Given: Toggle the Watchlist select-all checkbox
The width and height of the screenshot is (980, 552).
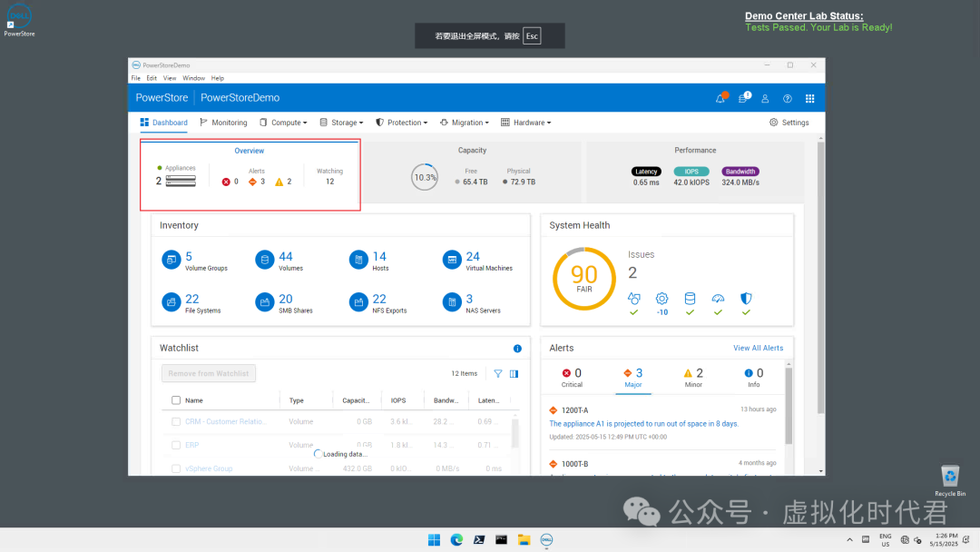Looking at the screenshot, I should coord(176,400).
